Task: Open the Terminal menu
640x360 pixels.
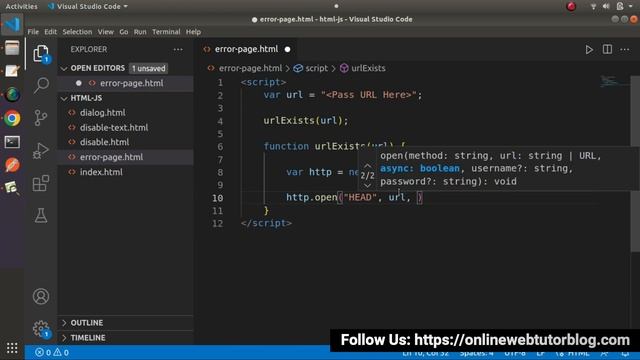Action: [166, 32]
